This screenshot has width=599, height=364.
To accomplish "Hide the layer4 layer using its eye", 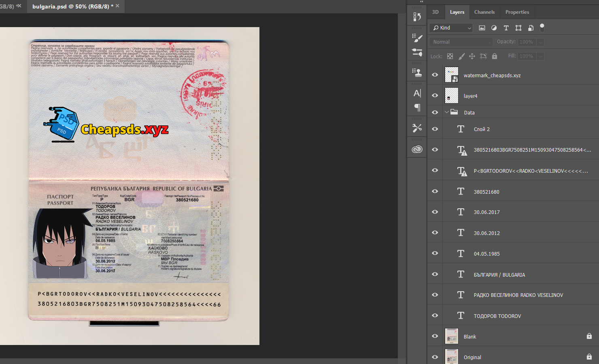I will click(435, 95).
